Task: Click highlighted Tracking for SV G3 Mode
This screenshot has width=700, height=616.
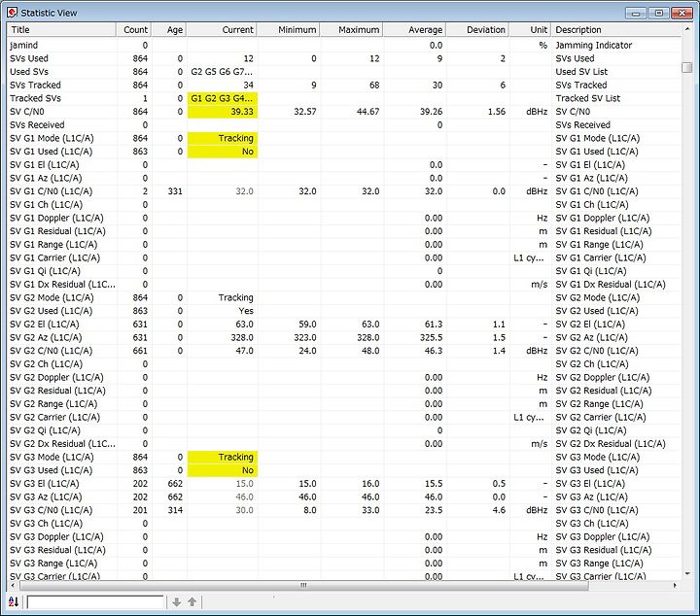Action: (x=222, y=458)
